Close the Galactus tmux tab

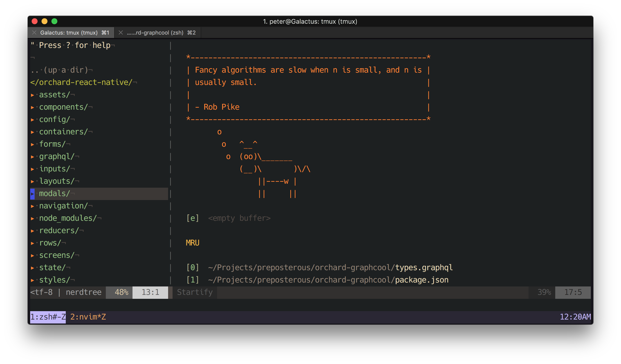click(34, 33)
